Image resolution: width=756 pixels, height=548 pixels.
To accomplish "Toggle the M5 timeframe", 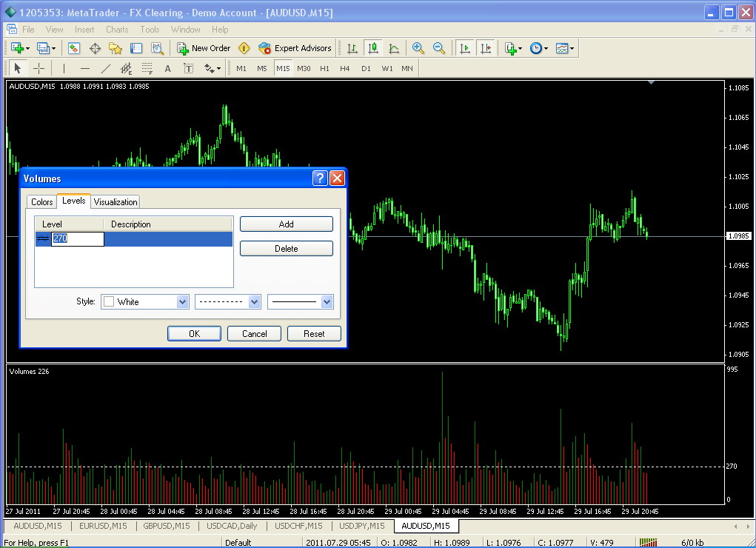I will (262, 68).
